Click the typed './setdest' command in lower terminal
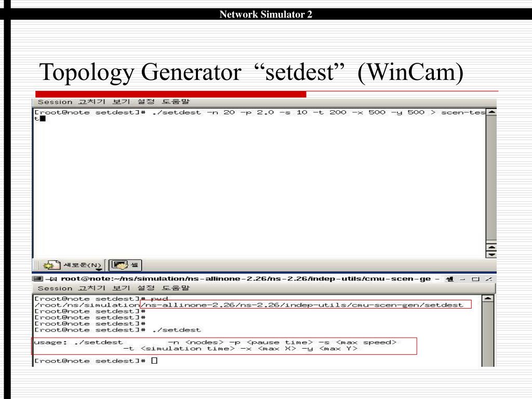Image resolution: width=532 pixels, height=399 pixels. [177, 330]
